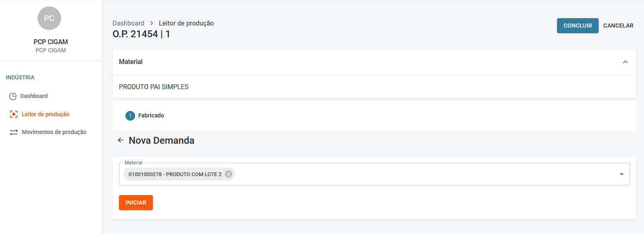Click the Leitor de produção breadcrumb text
This screenshot has width=644, height=234.
[x=186, y=23]
